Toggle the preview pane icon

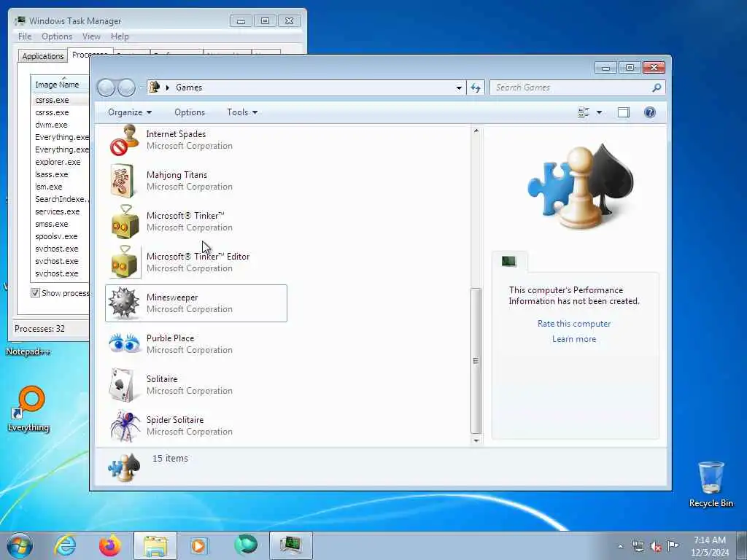pos(624,112)
